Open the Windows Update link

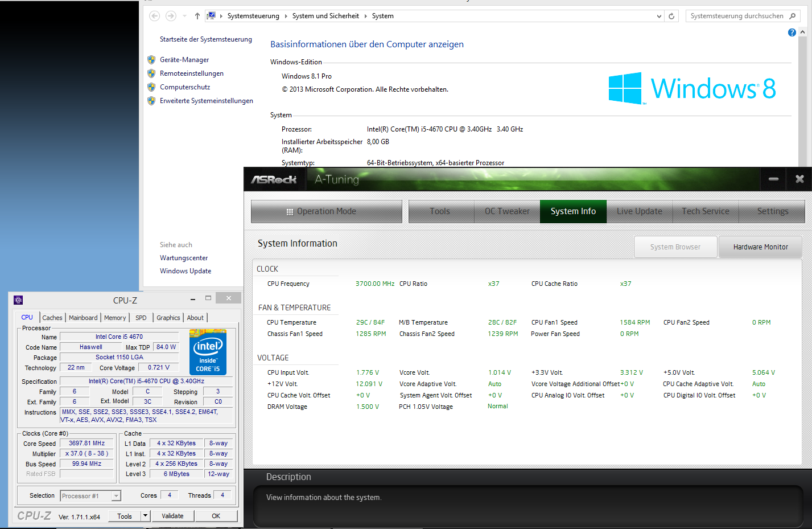186,271
